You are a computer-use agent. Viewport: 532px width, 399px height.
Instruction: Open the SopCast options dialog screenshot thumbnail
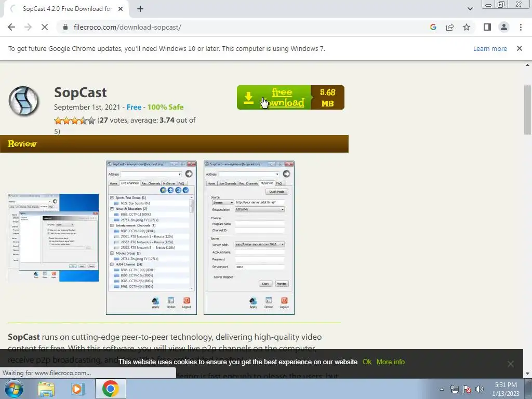click(x=54, y=237)
